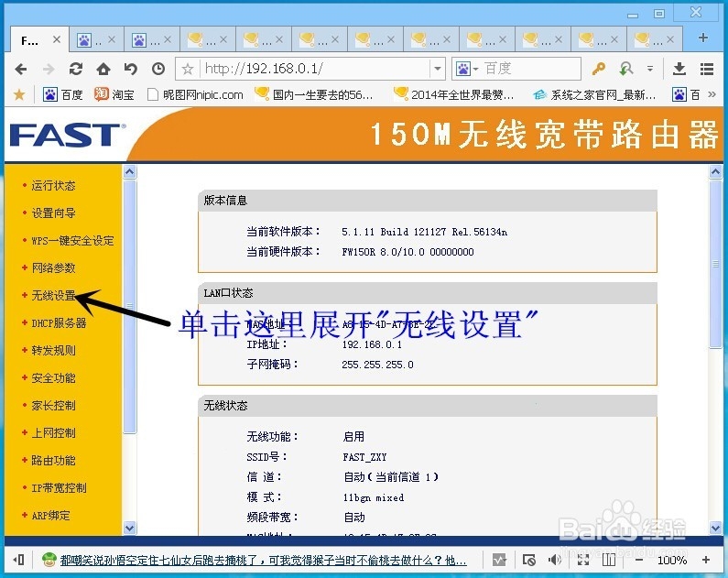Click the forward navigation arrow

[x=49, y=70]
